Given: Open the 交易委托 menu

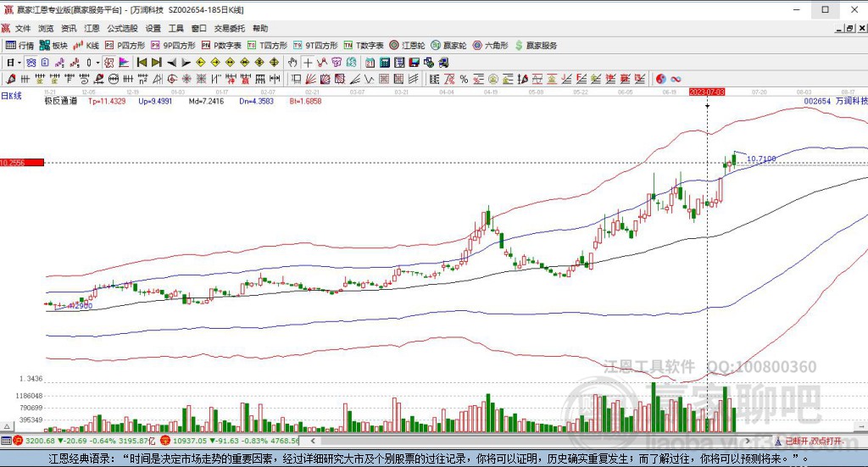Looking at the screenshot, I should point(229,28).
